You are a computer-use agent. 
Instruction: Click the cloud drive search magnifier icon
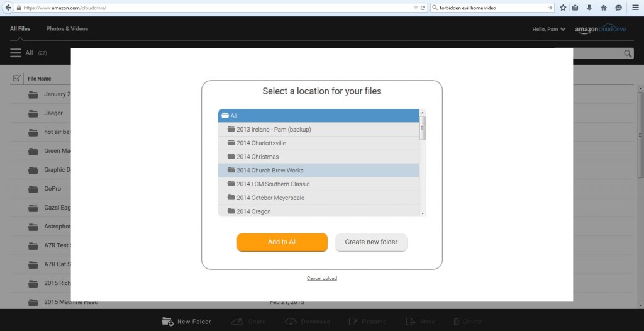(x=628, y=54)
